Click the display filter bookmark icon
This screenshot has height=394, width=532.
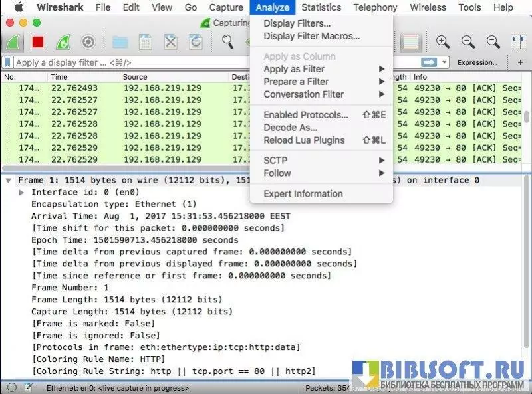click(7, 62)
